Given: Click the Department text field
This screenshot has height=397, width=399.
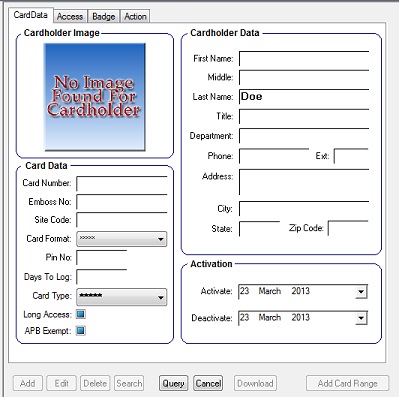Looking at the screenshot, I should 304,136.
